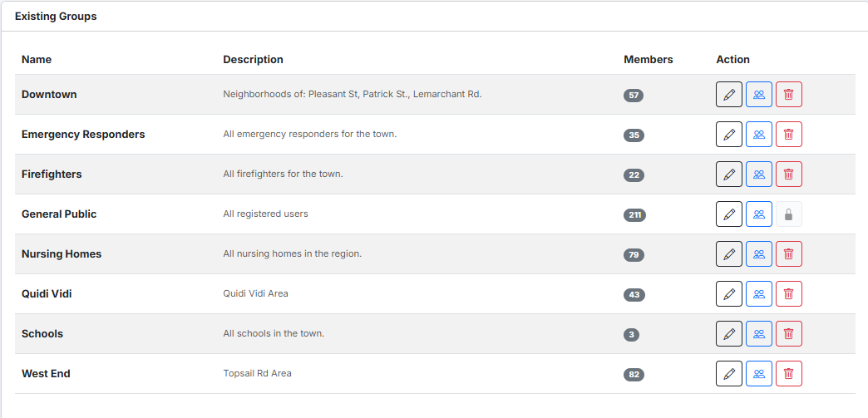Click the Downtown member count badge 57

pyautogui.click(x=634, y=96)
